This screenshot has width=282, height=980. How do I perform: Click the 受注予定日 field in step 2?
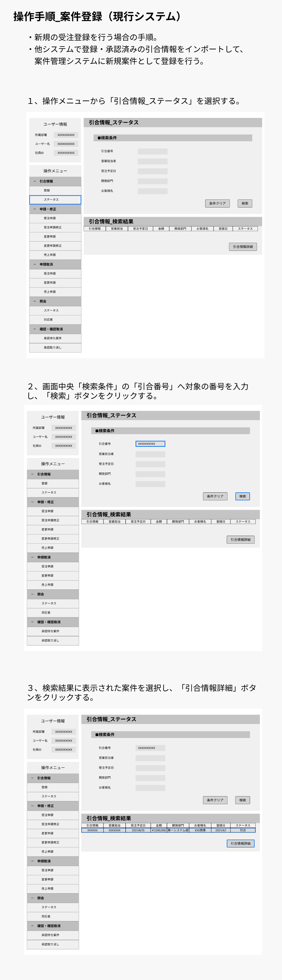150,464
